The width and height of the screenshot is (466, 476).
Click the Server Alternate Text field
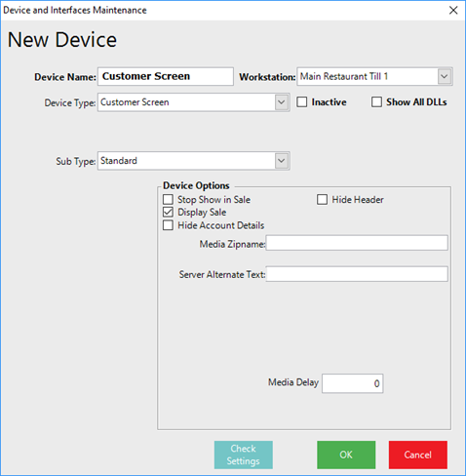click(357, 274)
